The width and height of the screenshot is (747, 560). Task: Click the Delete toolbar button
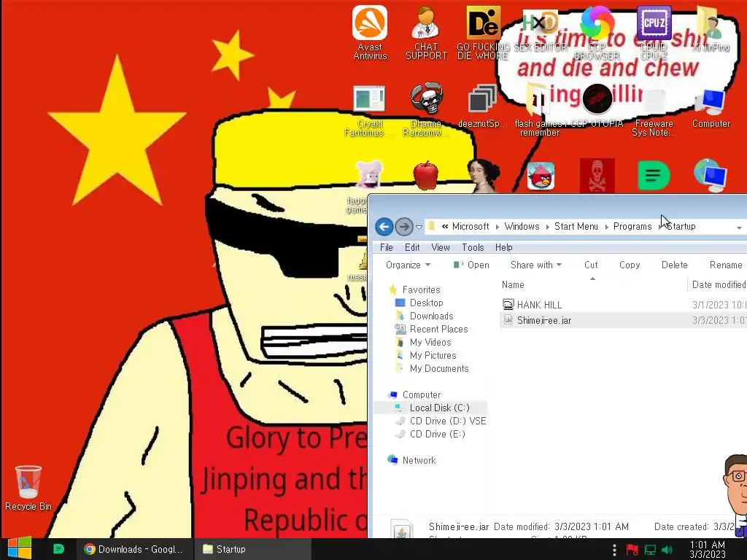click(674, 265)
